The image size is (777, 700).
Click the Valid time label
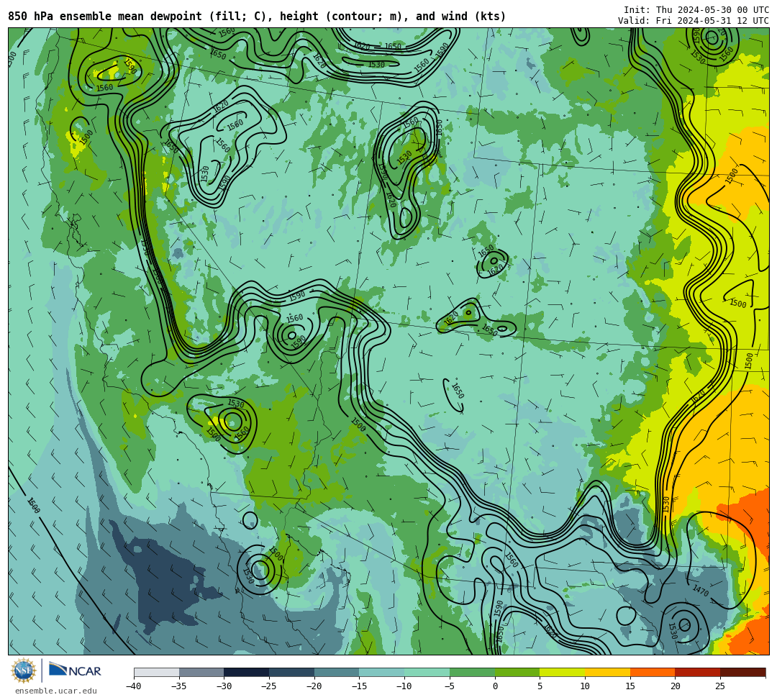pos(694,20)
